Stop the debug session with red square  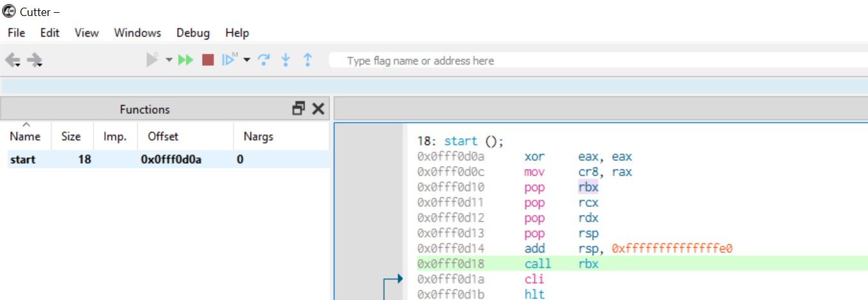208,60
